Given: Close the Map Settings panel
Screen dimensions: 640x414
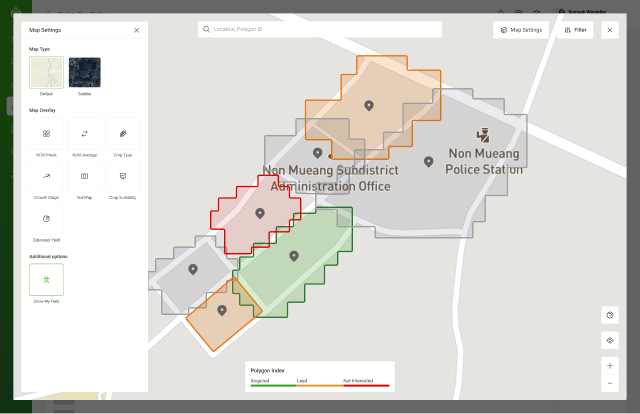Looking at the screenshot, I should (x=136, y=30).
